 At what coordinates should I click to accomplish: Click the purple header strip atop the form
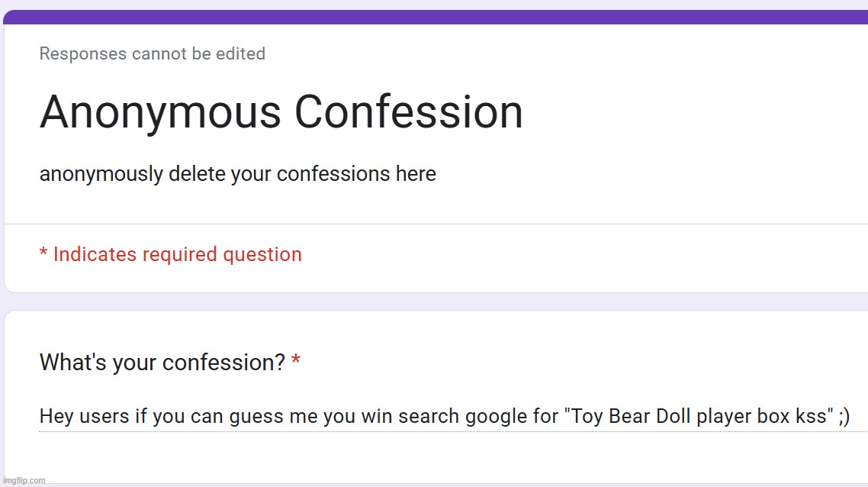[435, 17]
